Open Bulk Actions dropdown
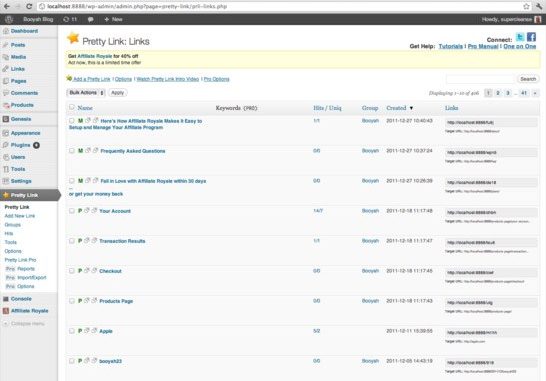Screen dimensions: 546x381 point(86,93)
